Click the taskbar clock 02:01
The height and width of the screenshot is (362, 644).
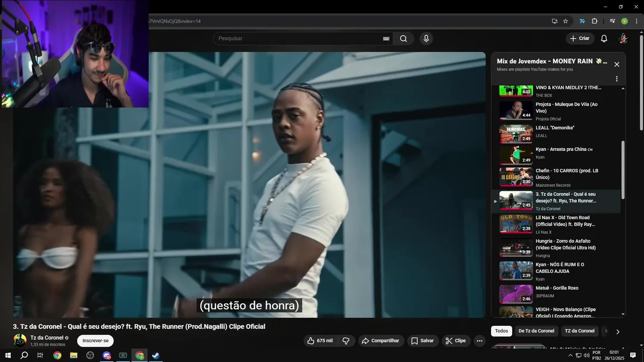[x=614, y=355]
